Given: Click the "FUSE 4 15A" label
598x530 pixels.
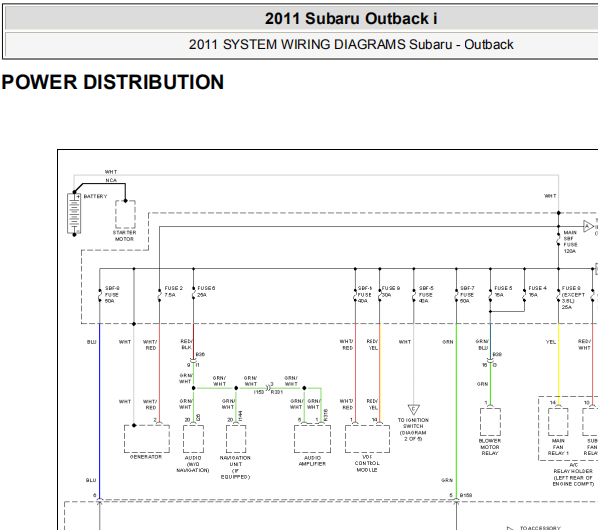Looking at the screenshot, I should [x=537, y=291].
